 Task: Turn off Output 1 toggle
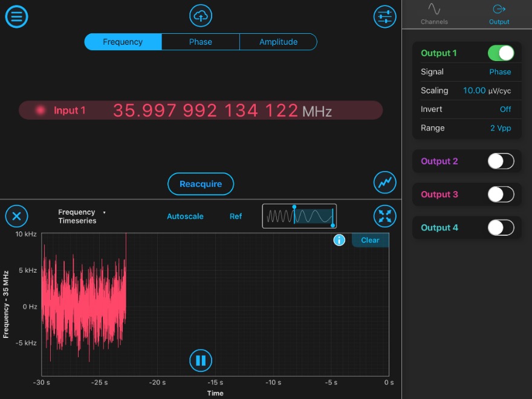(x=501, y=53)
